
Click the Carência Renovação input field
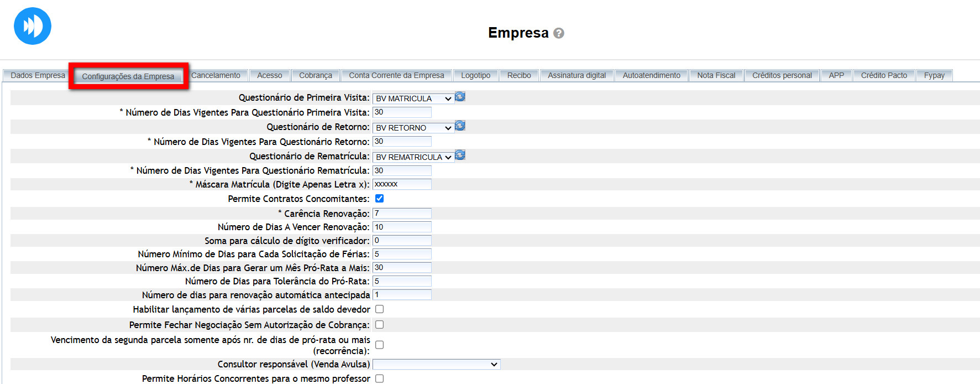(x=402, y=213)
